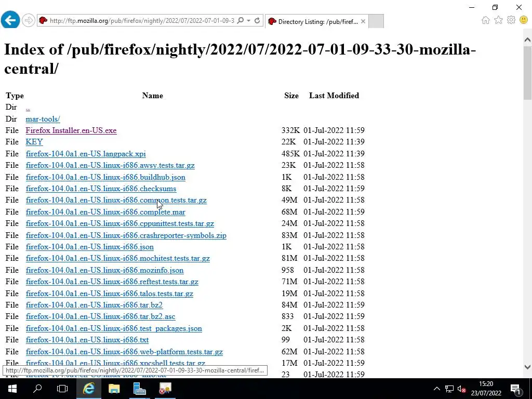Screen dimensions: 532x399
Task: Click the URL address field
Action: pos(142,21)
